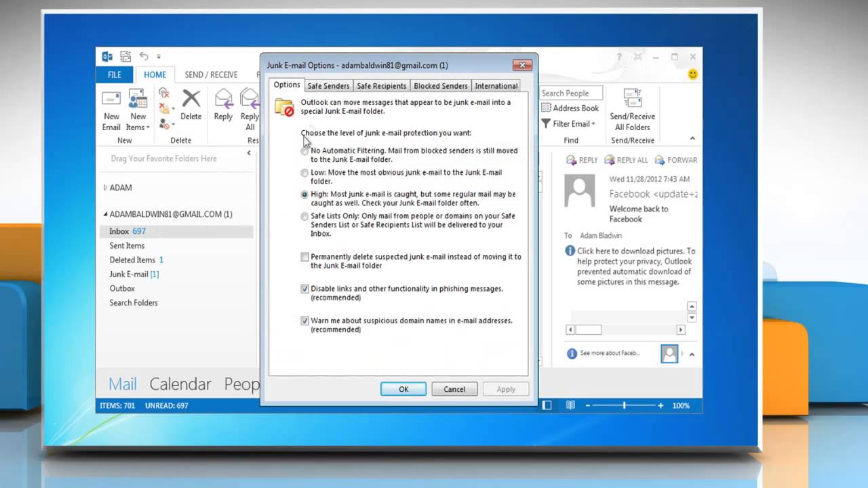
Task: Open the SEND / RECEIVE ribbon tab
Action: [211, 75]
